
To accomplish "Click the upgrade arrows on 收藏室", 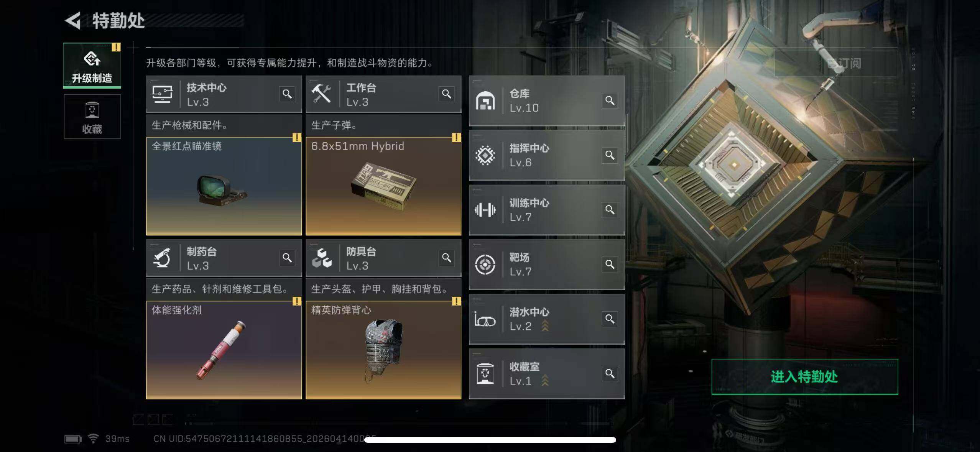I will point(545,381).
